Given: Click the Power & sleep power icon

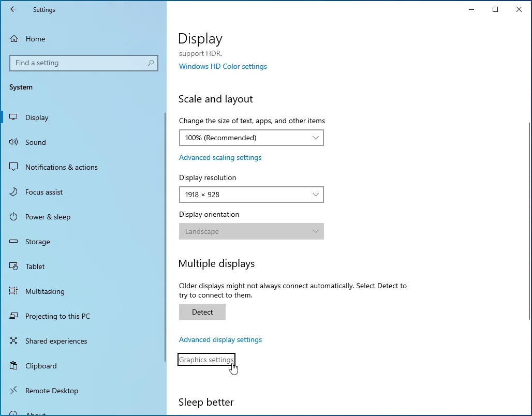Looking at the screenshot, I should click(13, 216).
